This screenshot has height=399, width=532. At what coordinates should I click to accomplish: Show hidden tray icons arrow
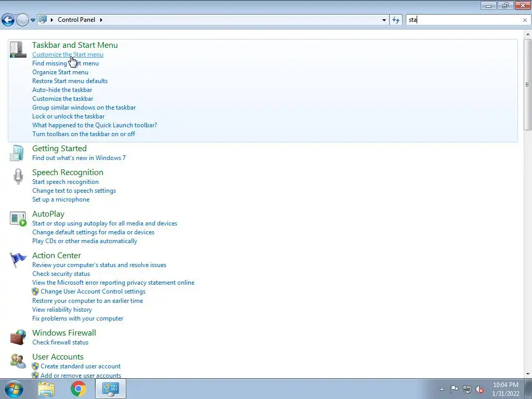(442, 389)
